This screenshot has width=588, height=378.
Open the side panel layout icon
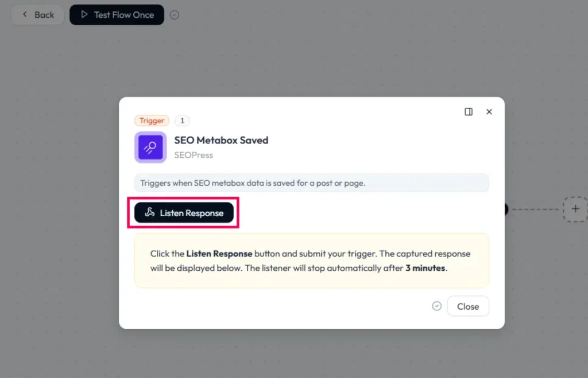point(469,112)
